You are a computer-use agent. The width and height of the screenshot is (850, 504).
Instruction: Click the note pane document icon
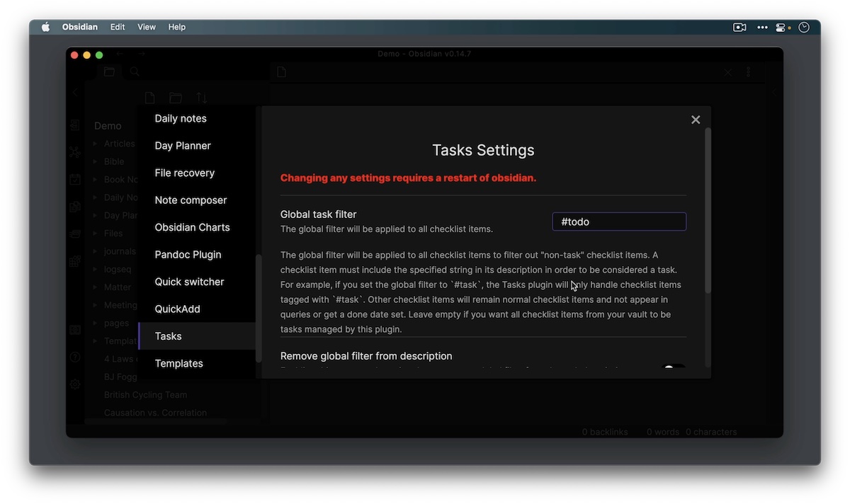pyautogui.click(x=281, y=72)
